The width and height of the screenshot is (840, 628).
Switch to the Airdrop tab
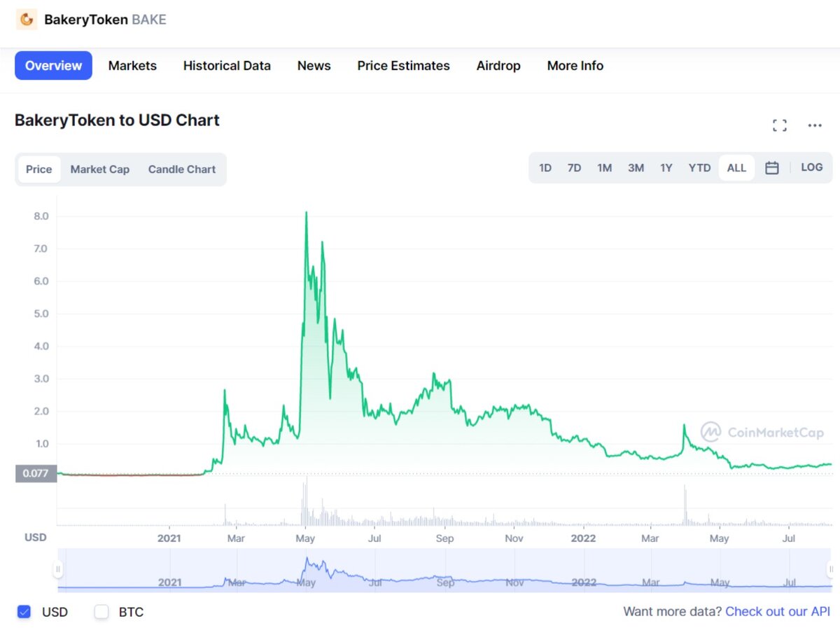click(498, 66)
